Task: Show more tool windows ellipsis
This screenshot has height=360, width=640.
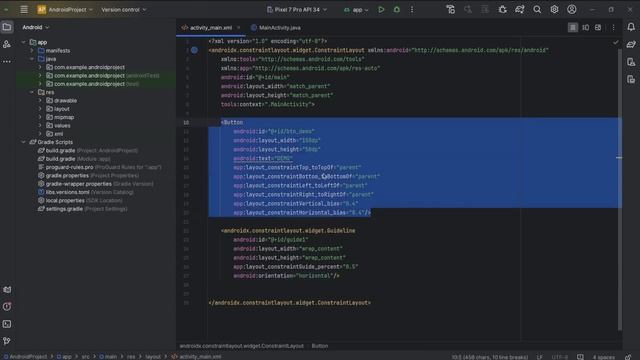Action: tap(7, 61)
